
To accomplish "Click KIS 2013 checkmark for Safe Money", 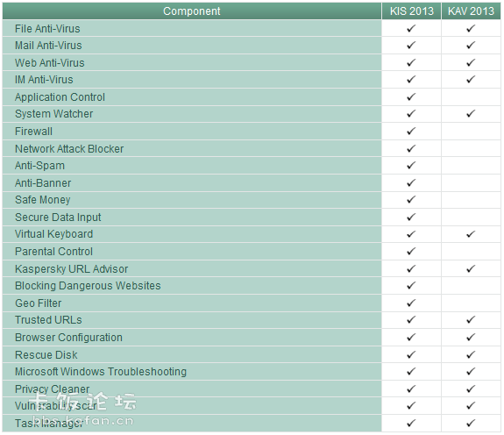I will click(x=411, y=200).
